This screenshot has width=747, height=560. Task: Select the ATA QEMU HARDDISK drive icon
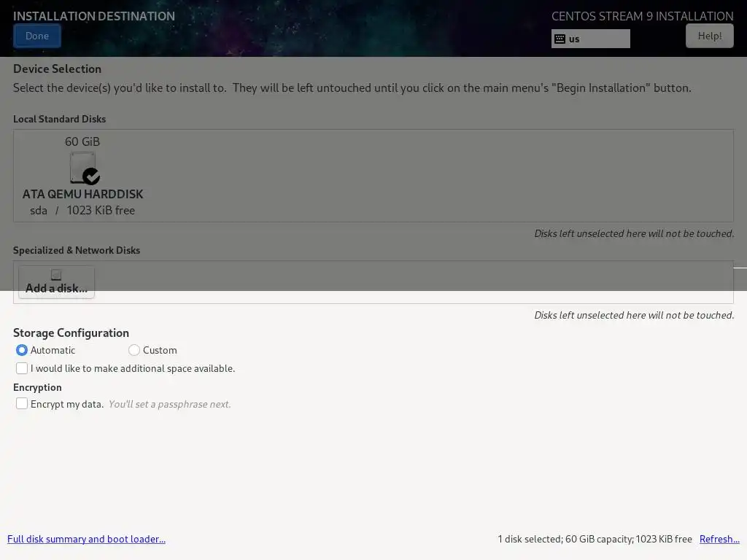click(x=83, y=168)
